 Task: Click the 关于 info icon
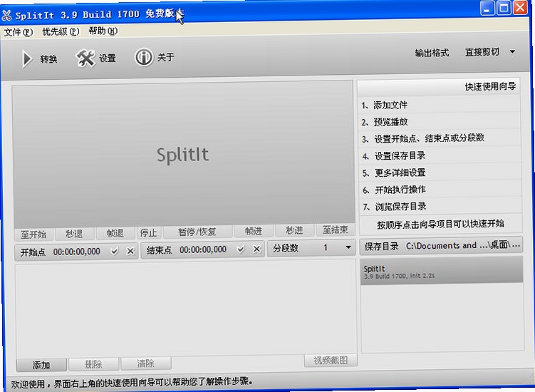[144, 57]
